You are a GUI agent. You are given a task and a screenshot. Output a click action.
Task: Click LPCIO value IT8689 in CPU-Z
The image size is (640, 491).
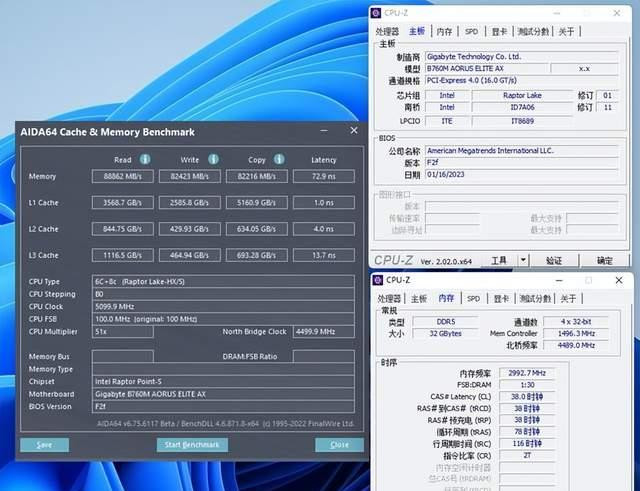point(522,121)
